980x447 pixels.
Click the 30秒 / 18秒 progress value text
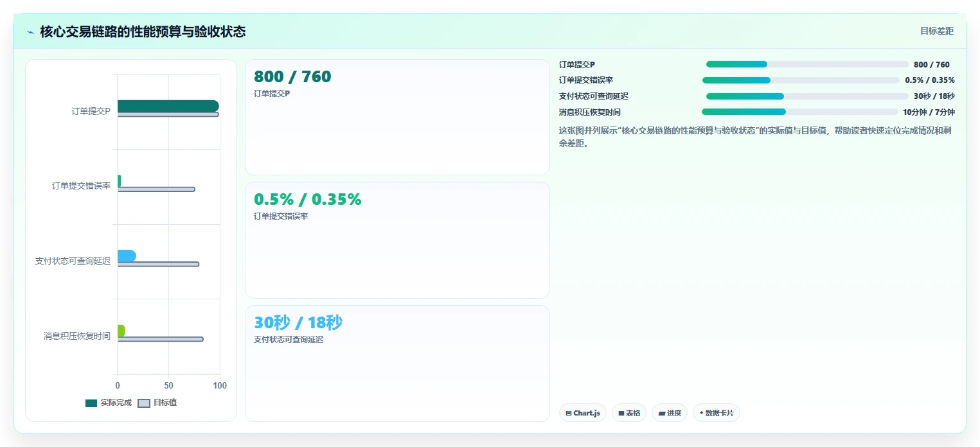click(934, 96)
